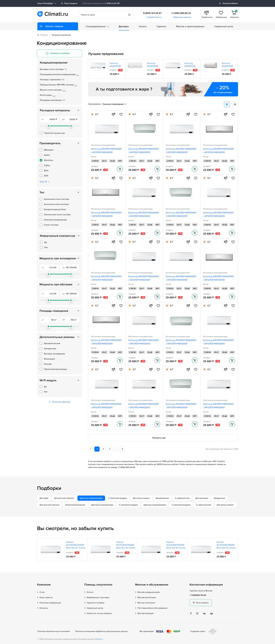Screen dimensions: 275x644
Task: Open Сервисный центр menu item
Action: [224, 26]
